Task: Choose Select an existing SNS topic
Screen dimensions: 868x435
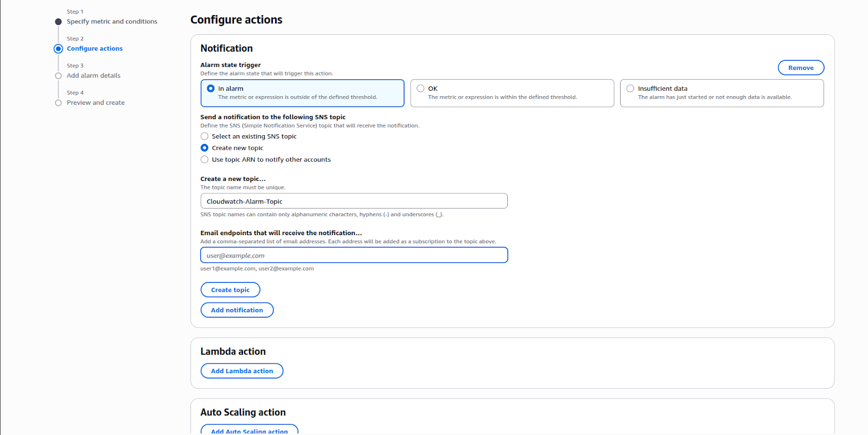Action: [205, 136]
